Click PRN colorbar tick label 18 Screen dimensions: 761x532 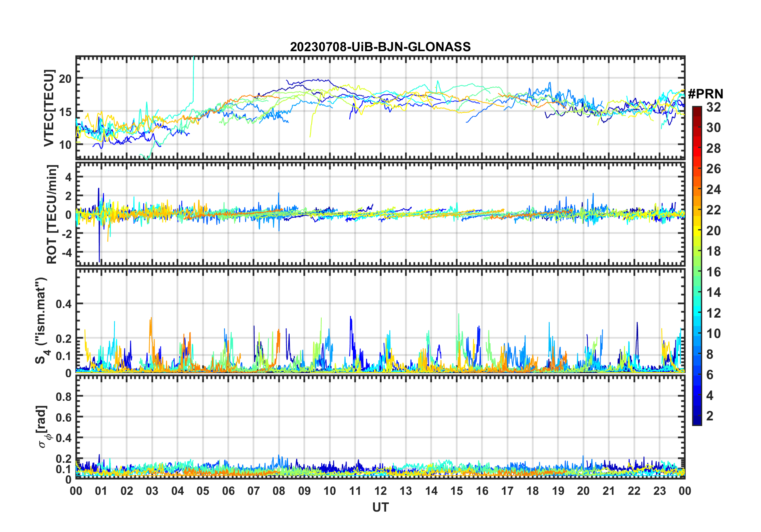click(x=713, y=251)
